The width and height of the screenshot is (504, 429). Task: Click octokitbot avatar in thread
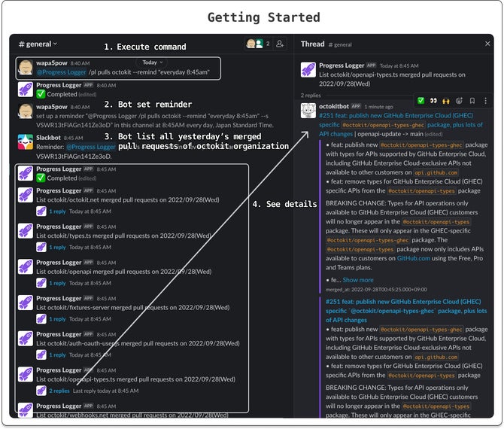[308, 111]
